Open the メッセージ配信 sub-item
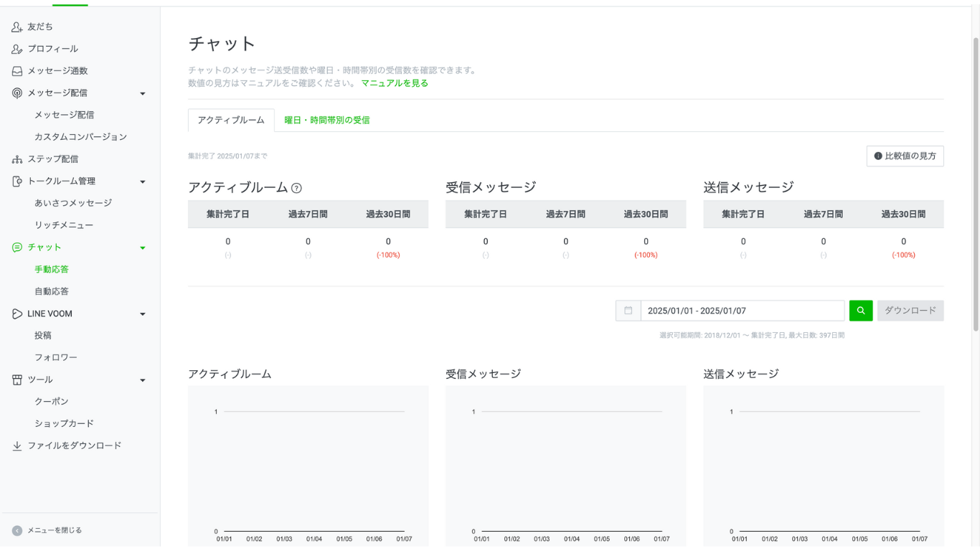The width and height of the screenshot is (980, 551). click(65, 115)
